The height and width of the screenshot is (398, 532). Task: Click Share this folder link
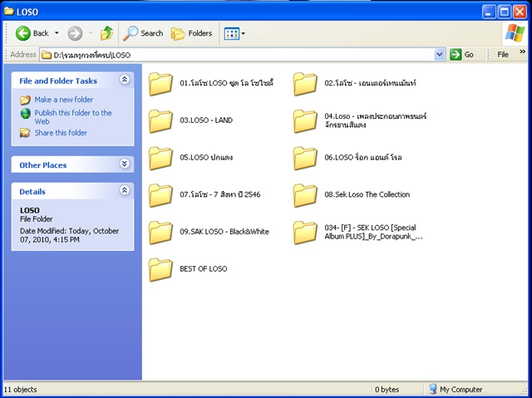[61, 133]
